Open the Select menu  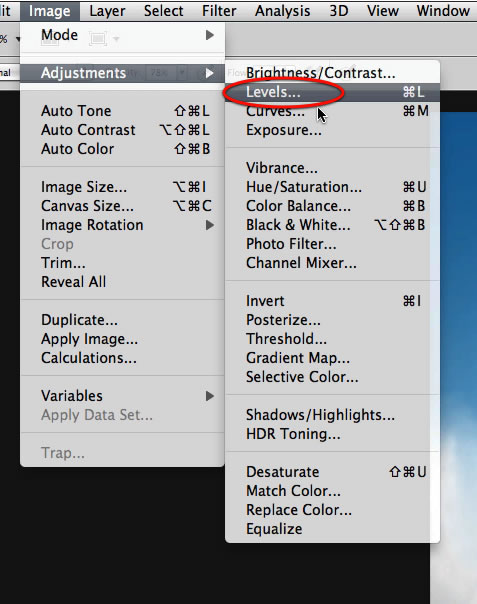[163, 11]
